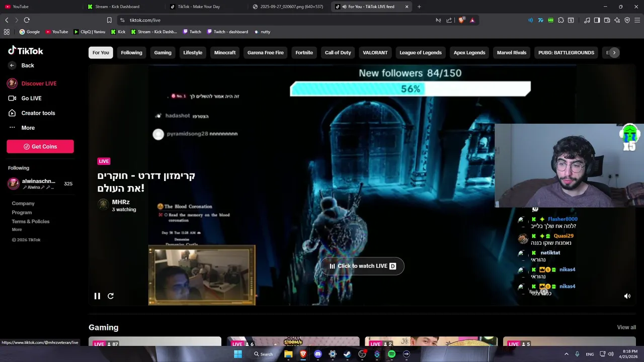Open Creator tools in sidebar
The image size is (644, 362).
[32, 113]
